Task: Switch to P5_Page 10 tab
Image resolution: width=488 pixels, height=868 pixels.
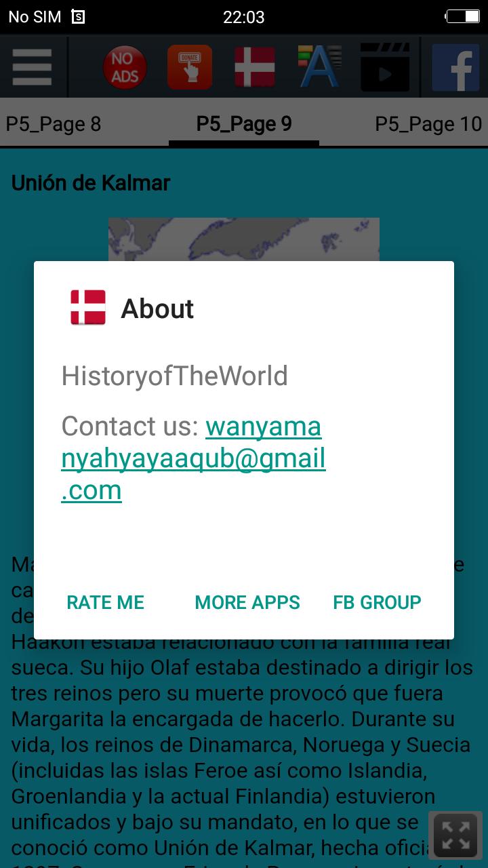Action: click(428, 124)
